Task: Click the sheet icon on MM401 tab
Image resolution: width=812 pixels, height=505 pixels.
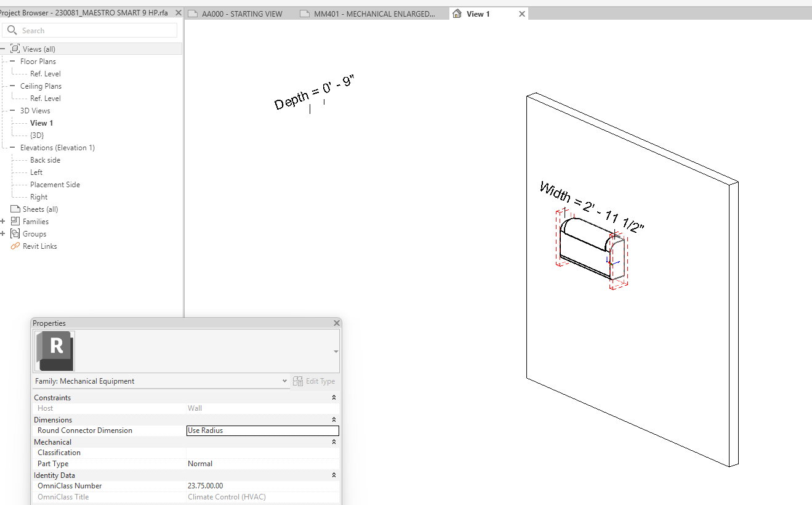Action: coord(305,14)
